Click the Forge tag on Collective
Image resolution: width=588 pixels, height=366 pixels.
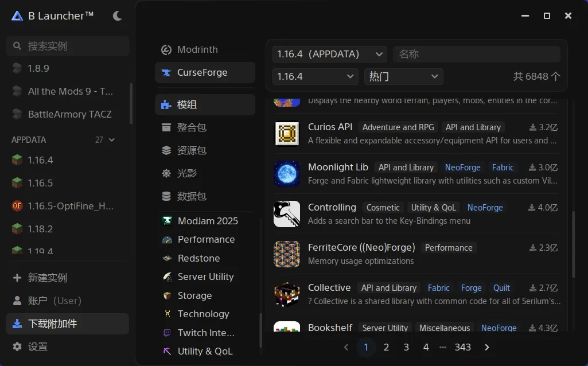point(471,287)
